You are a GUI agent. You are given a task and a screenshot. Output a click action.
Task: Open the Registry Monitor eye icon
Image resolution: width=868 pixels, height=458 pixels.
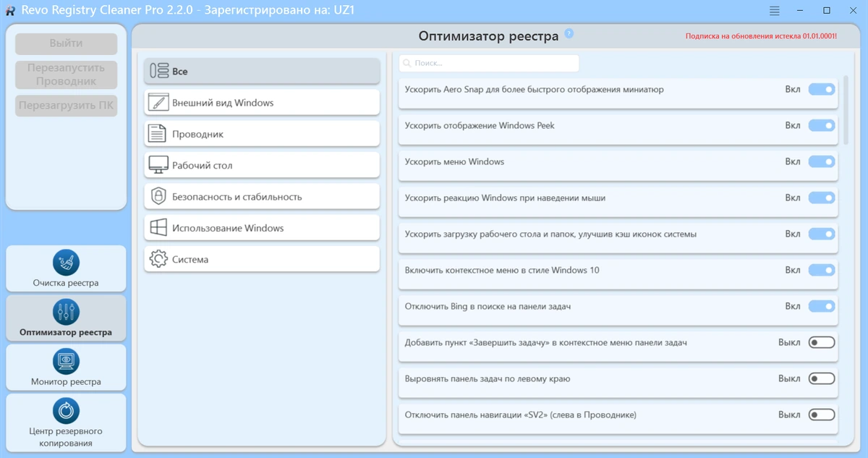coord(67,361)
